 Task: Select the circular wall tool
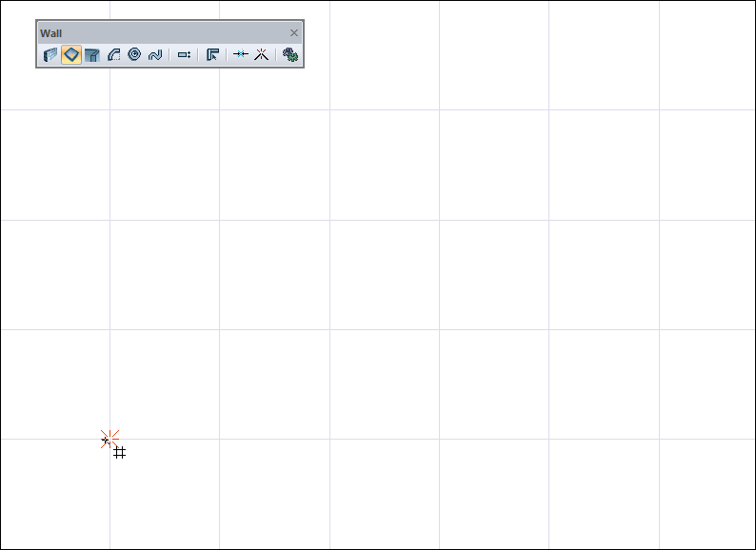point(134,54)
